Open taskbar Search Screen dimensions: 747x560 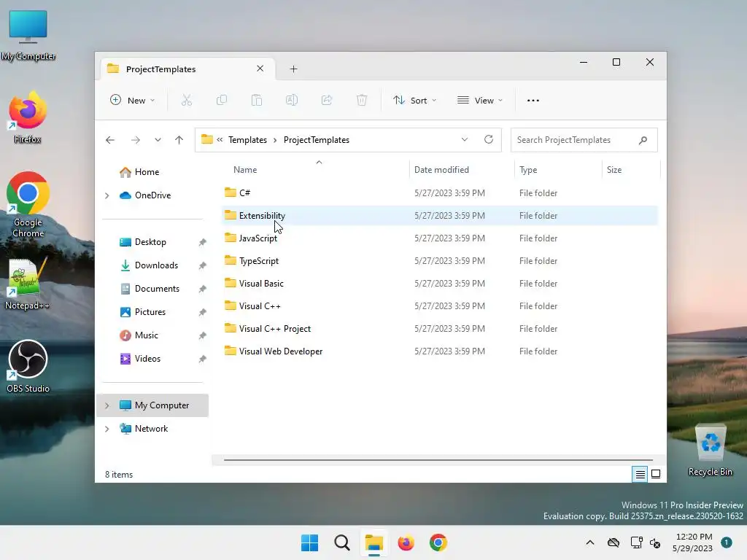(x=342, y=542)
